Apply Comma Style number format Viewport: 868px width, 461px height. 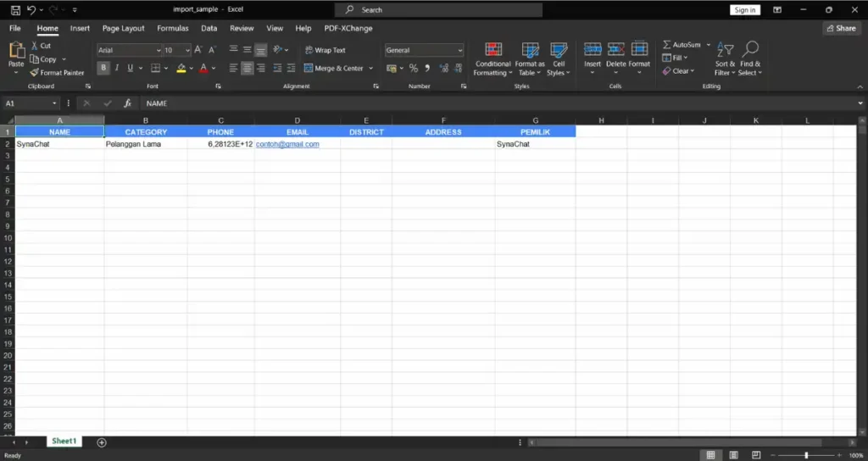[427, 68]
